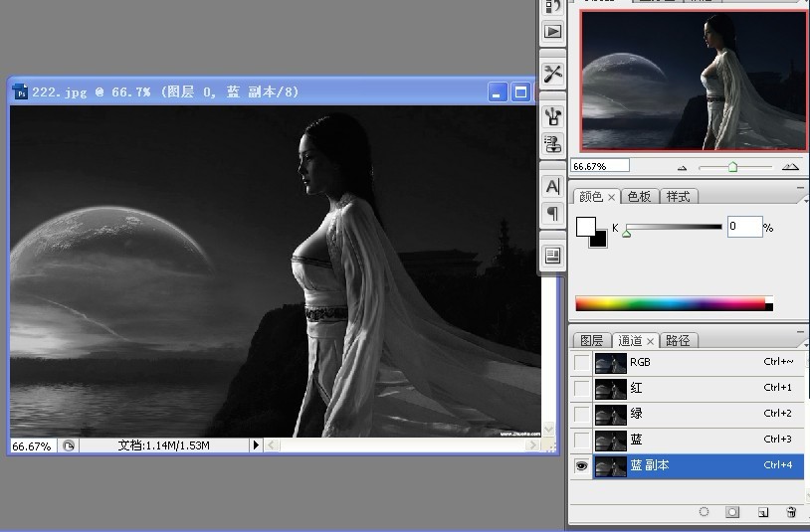Click Save selection as channel icon
This screenshot has width=810, height=532.
(731, 512)
